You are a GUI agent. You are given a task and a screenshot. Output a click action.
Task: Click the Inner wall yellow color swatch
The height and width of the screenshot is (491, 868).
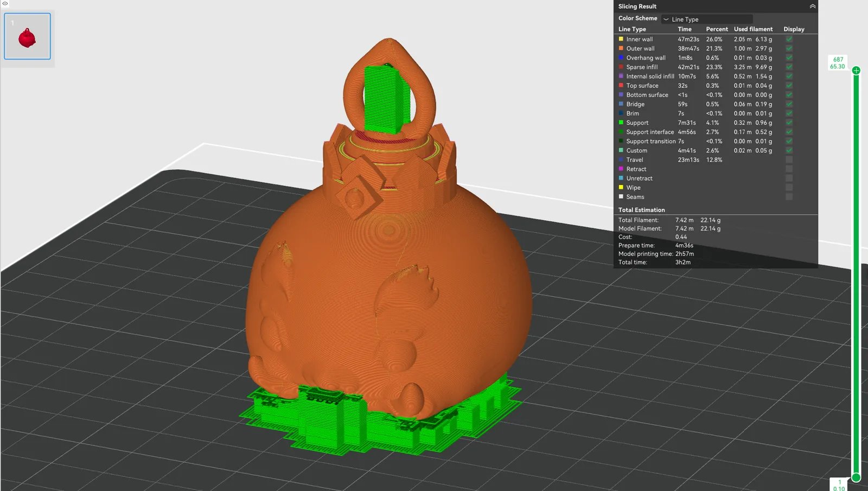coord(621,39)
